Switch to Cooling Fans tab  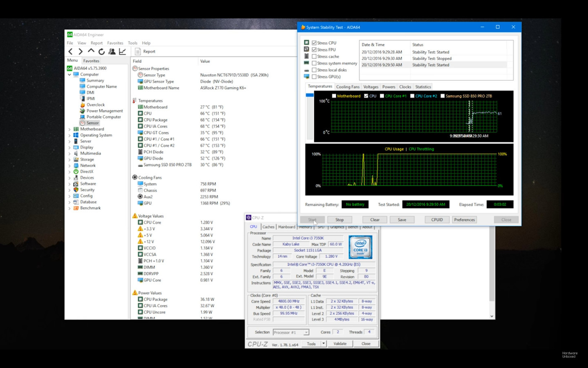pyautogui.click(x=348, y=87)
